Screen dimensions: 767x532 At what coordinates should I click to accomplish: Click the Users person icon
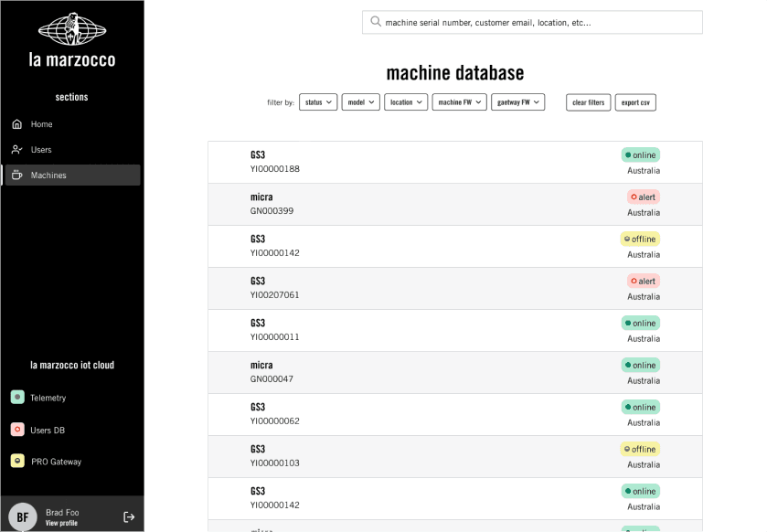(17, 150)
